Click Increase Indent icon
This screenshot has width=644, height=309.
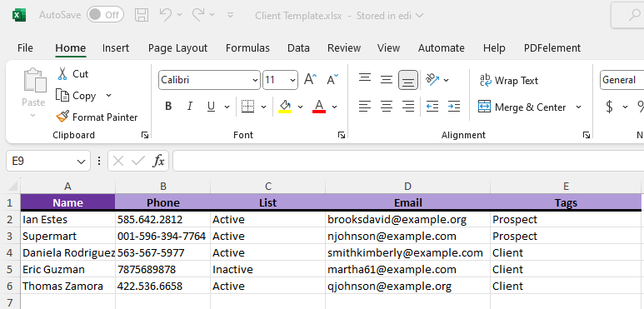pos(453,107)
